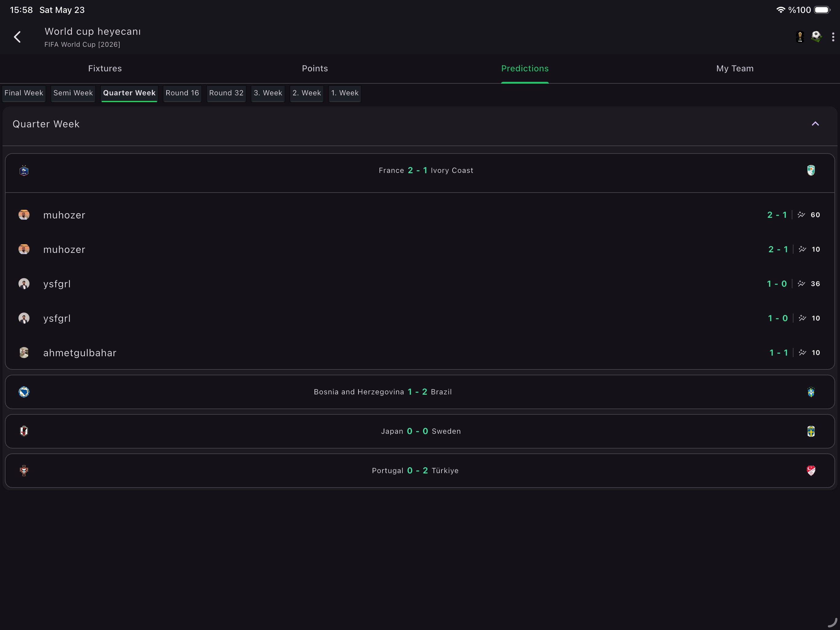This screenshot has width=840, height=630.
Task: Tap ahmetgulbahar's 1 - 1 prediction
Action: point(779,353)
